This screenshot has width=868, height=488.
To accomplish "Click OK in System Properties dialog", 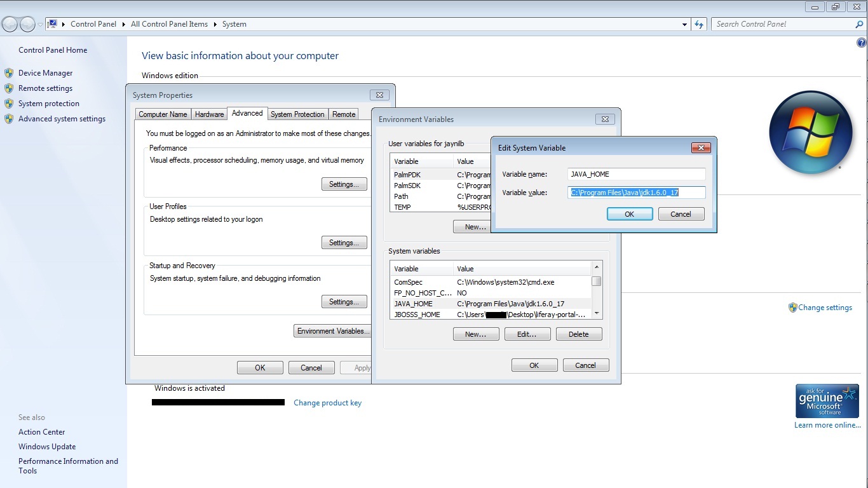I will [260, 367].
